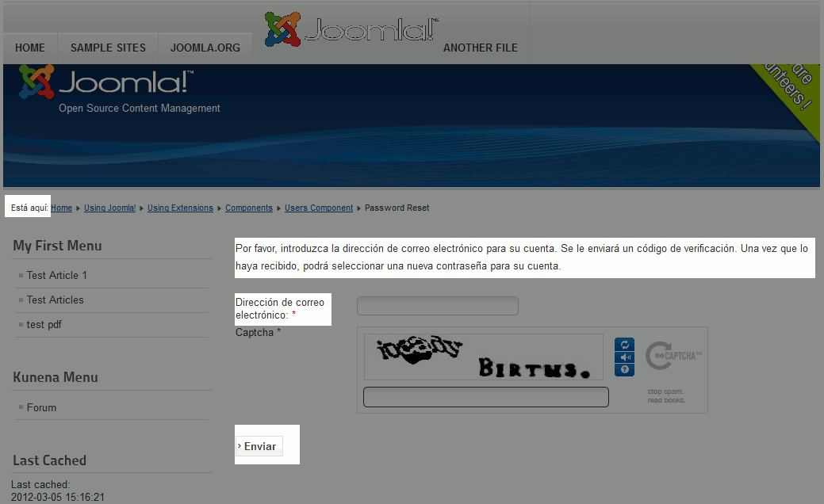Click the Joomla logo in top navigation
This screenshot has width=824, height=504.
(351, 29)
